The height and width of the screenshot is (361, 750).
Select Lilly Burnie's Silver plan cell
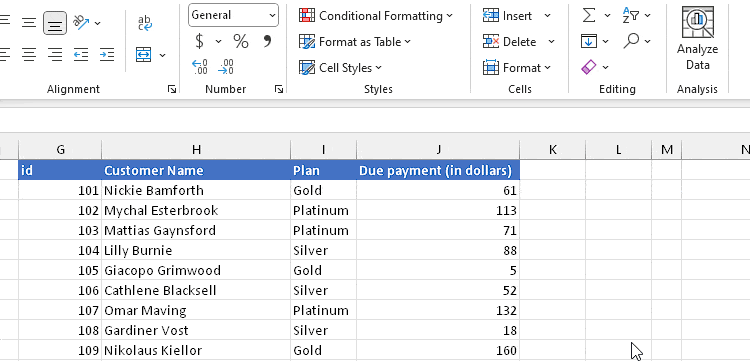[323, 251]
